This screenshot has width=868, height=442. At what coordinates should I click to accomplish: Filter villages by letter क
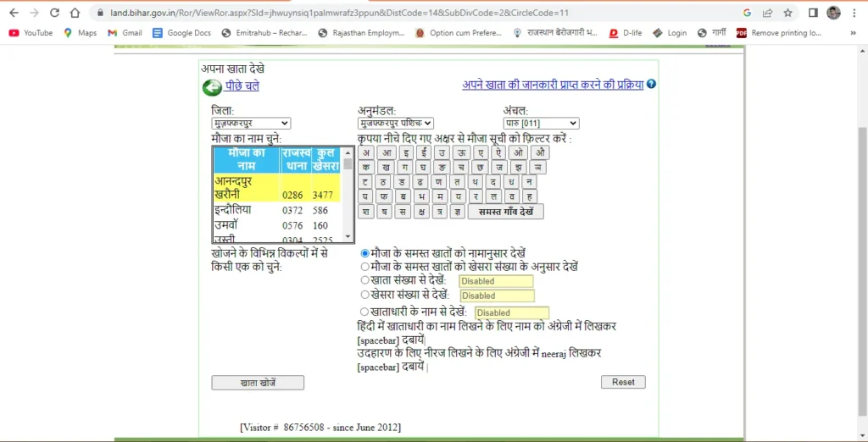click(366, 167)
